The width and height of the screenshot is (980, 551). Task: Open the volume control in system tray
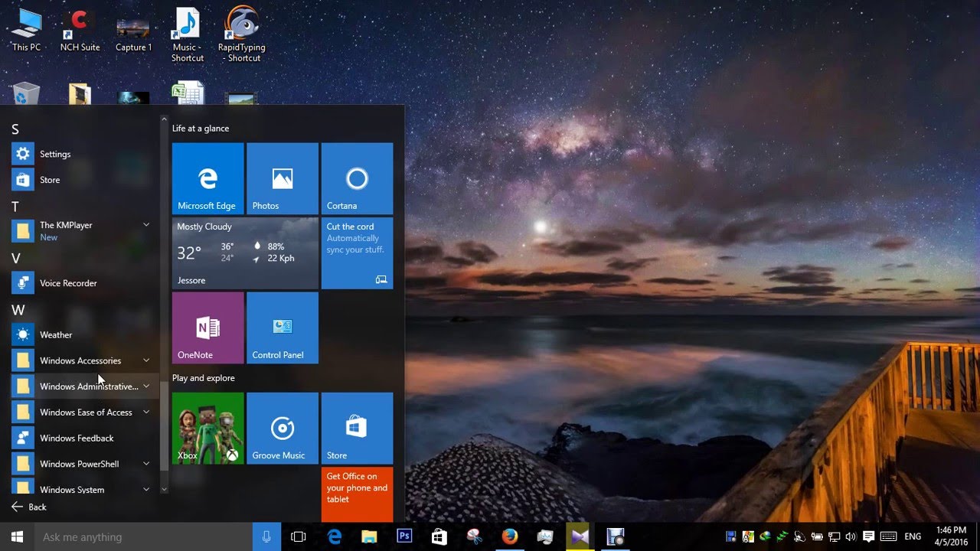click(851, 536)
